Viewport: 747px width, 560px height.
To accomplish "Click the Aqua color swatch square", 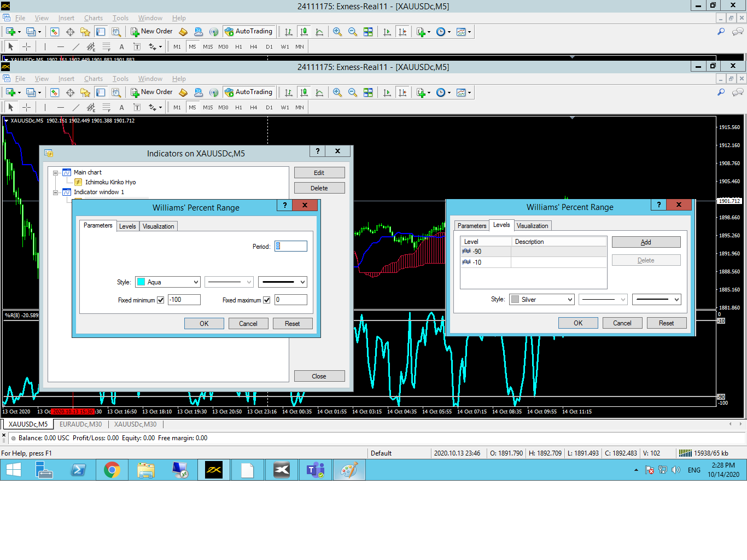I will [x=141, y=282].
